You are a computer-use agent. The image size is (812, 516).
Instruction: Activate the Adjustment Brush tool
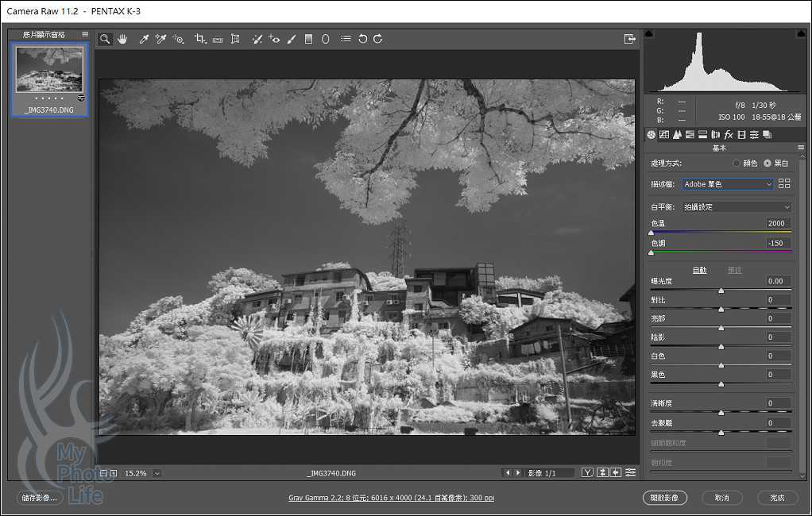[292, 39]
